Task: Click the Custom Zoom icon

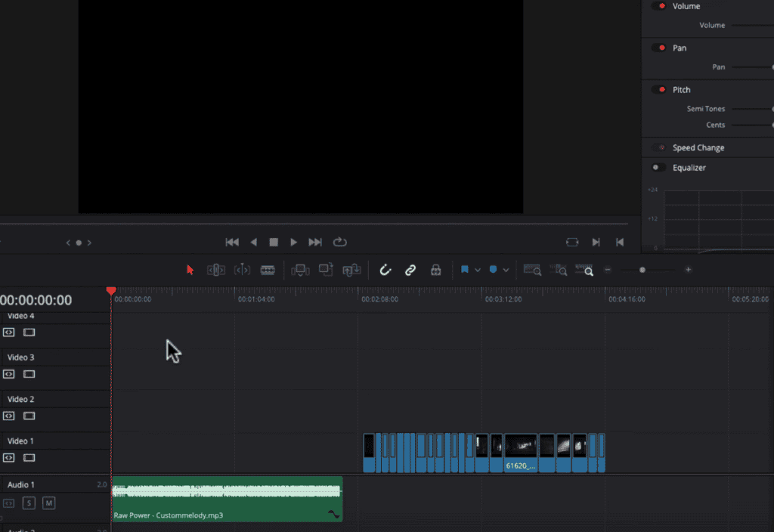Action: [x=584, y=270]
